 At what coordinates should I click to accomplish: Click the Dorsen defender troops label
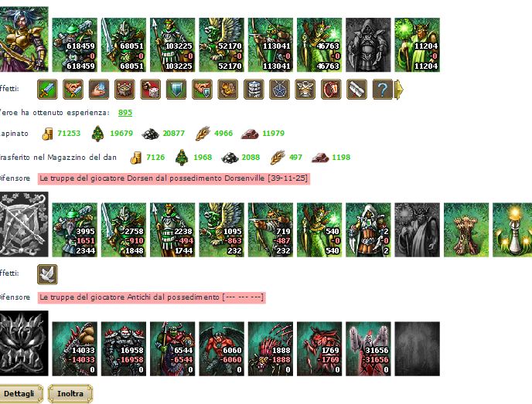tap(174, 178)
